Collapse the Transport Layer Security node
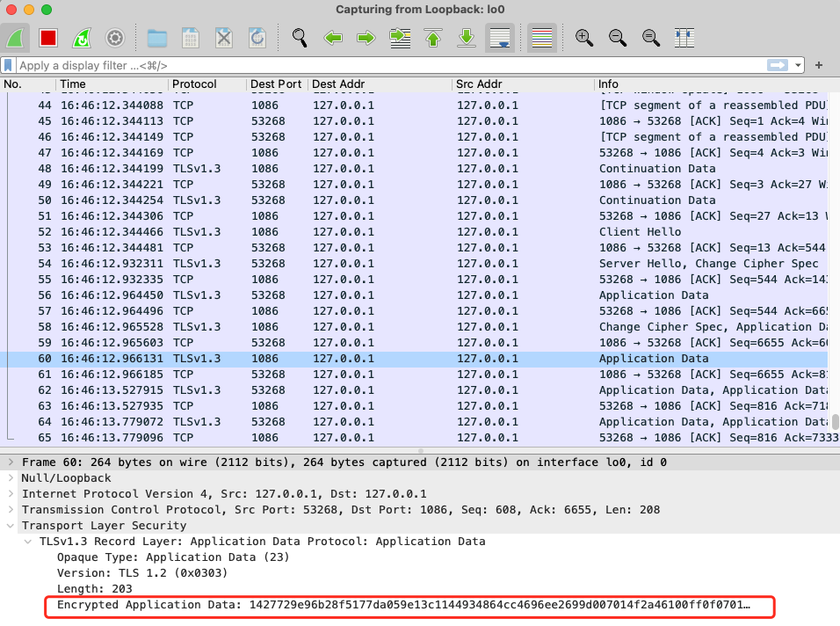The width and height of the screenshot is (840, 626). pyautogui.click(x=11, y=525)
